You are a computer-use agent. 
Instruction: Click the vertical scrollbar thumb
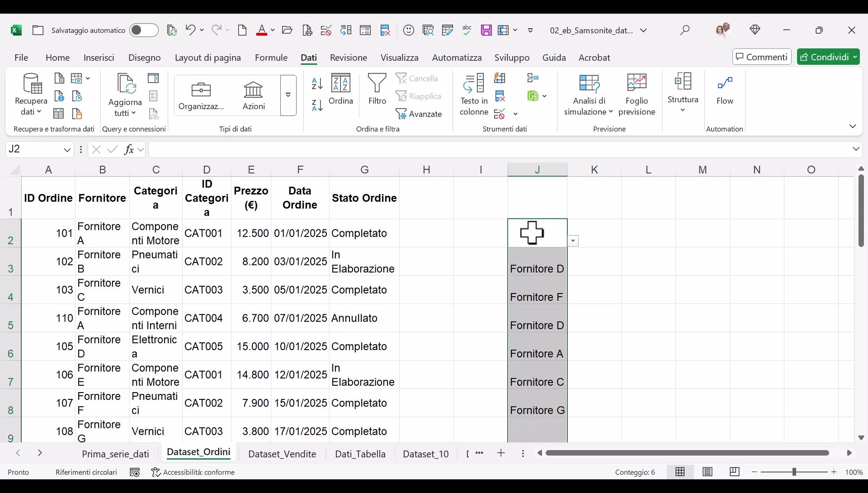(x=861, y=210)
